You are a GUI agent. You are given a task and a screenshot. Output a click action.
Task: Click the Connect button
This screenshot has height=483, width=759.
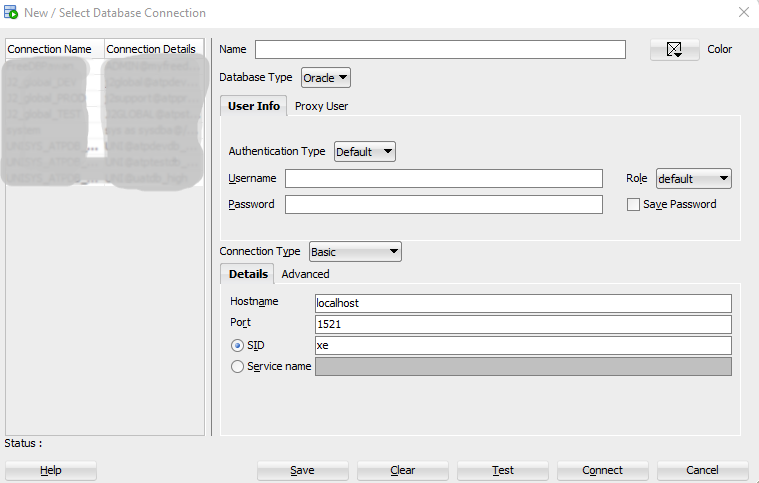[x=602, y=470]
